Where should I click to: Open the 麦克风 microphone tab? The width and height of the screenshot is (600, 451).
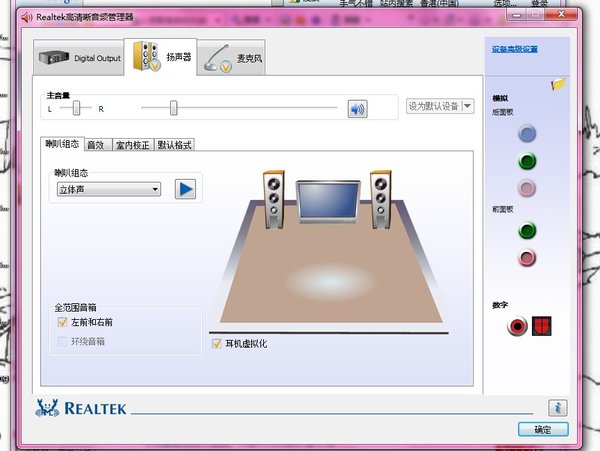tap(231, 58)
